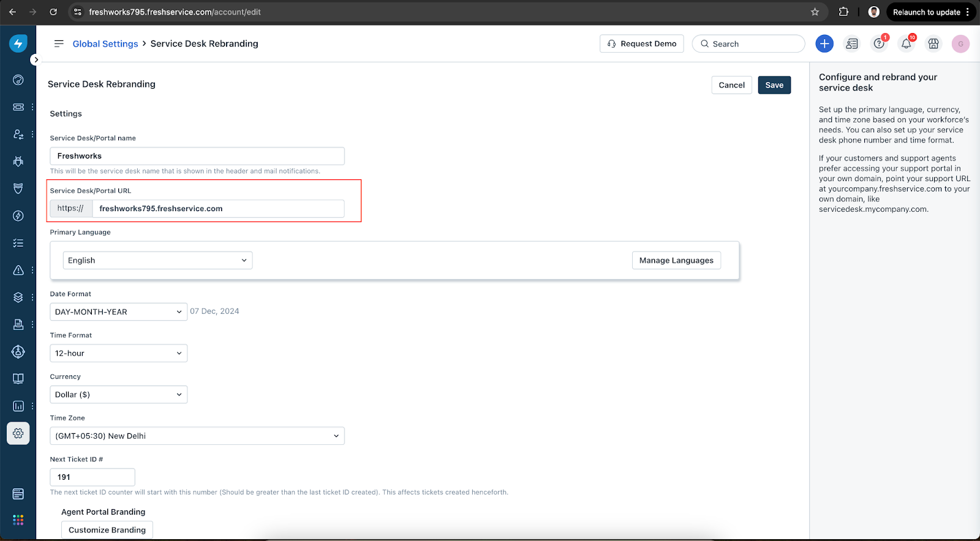The width and height of the screenshot is (980, 541).
Task: Open the Alerts warning triangle icon
Action: coord(18,270)
